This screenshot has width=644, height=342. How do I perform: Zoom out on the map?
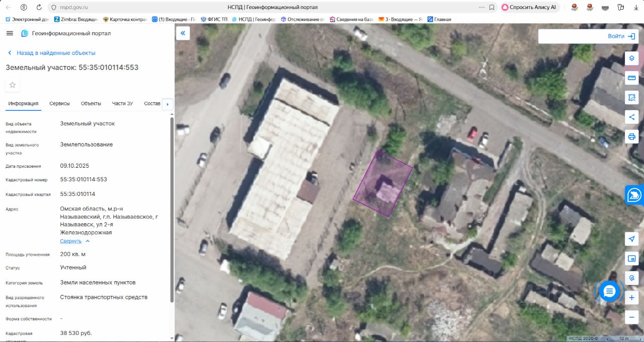pyautogui.click(x=631, y=317)
